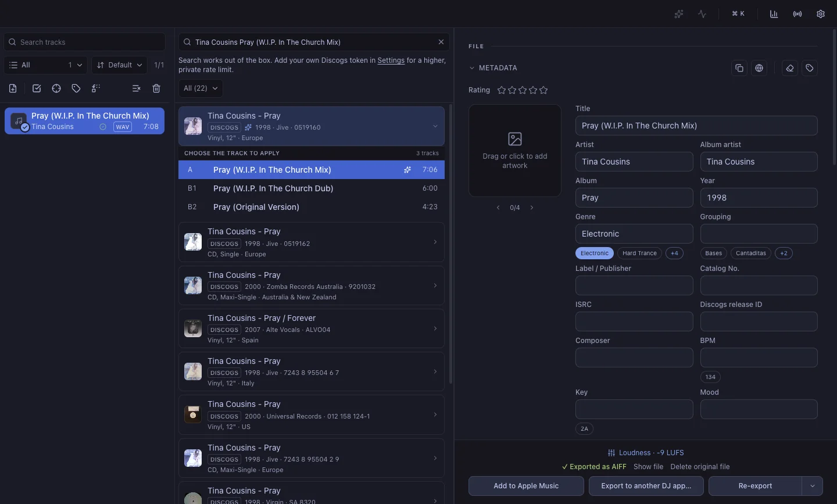The image size is (837, 504).
Task: Apply the suggested key 2A chip
Action: [584, 429]
